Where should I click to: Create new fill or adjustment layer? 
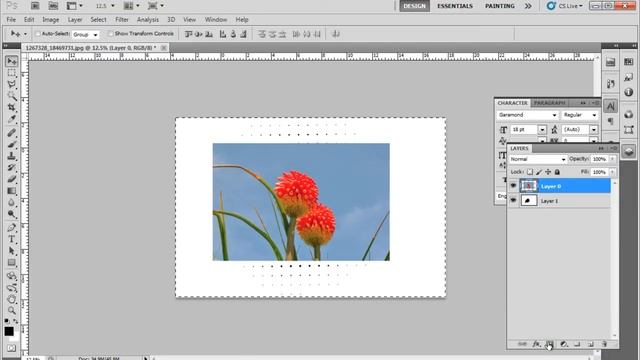click(564, 344)
